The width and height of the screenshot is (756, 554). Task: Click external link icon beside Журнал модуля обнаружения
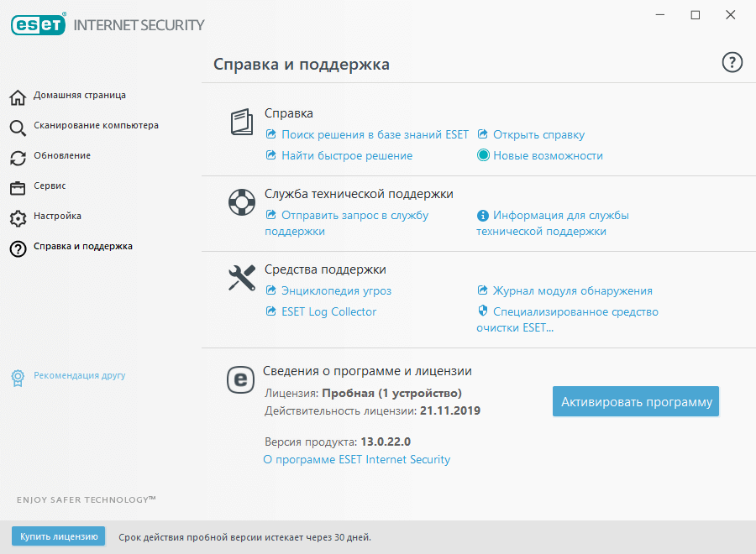coord(483,290)
